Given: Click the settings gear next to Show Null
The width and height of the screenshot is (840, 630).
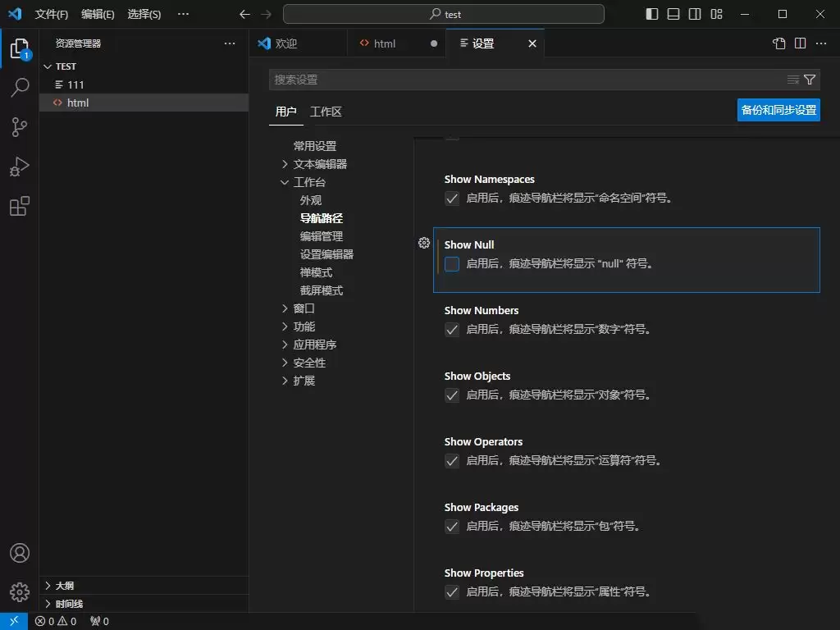Looking at the screenshot, I should (x=424, y=243).
